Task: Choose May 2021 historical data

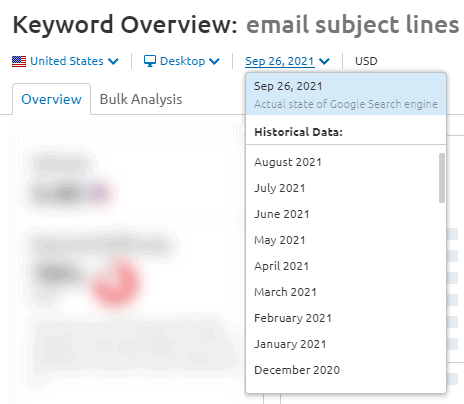Action: 342,240
